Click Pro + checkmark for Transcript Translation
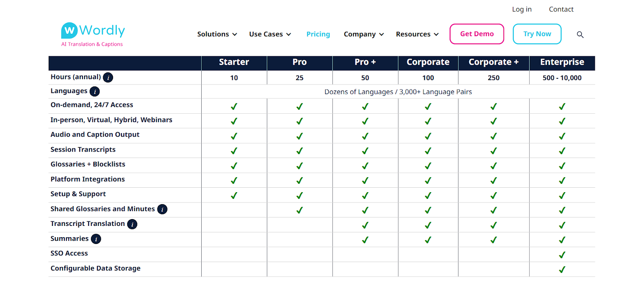 pyautogui.click(x=365, y=225)
